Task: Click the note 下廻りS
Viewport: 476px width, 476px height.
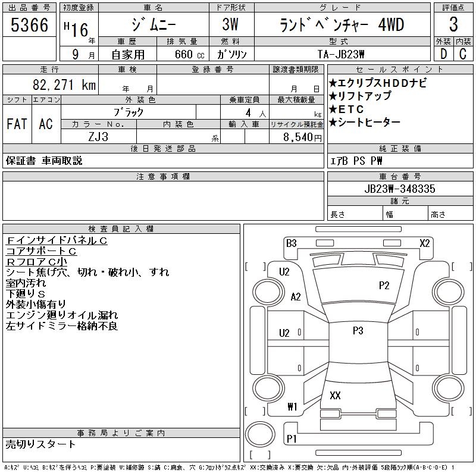Action: (x=26, y=293)
